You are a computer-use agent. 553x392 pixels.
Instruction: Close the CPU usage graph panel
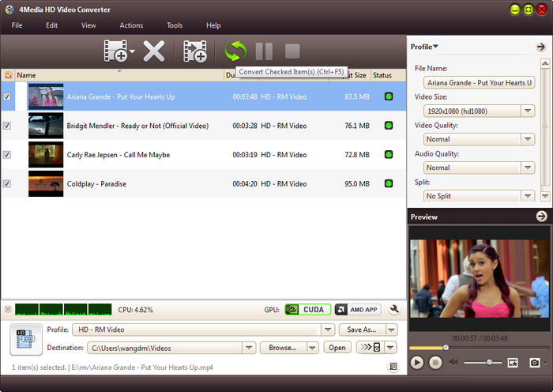click(8, 310)
